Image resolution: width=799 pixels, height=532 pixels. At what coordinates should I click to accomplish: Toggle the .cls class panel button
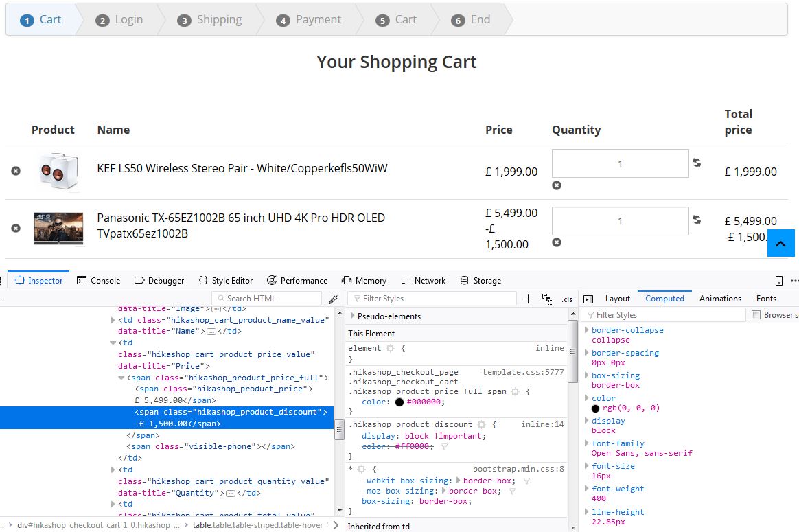(567, 299)
